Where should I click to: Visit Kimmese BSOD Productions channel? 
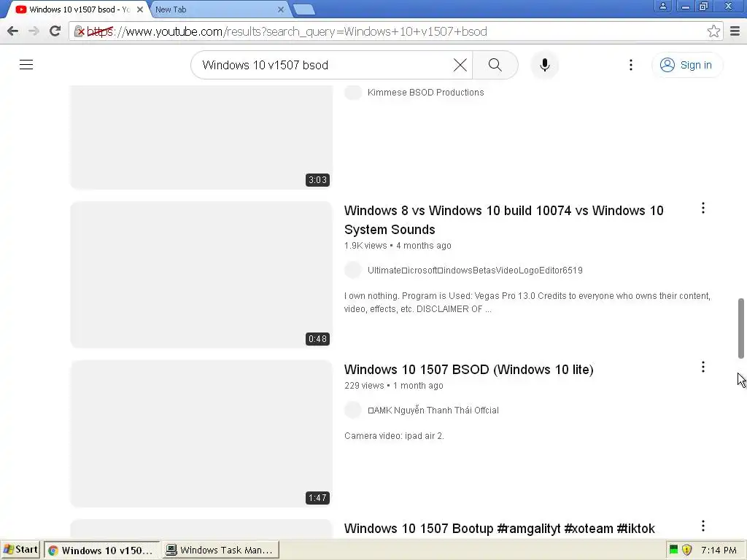(425, 93)
